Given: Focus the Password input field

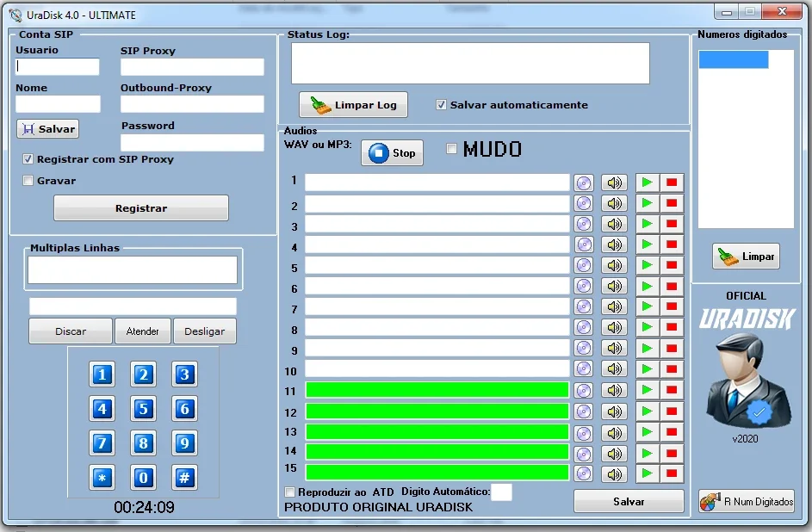Looking at the screenshot, I should (192, 142).
